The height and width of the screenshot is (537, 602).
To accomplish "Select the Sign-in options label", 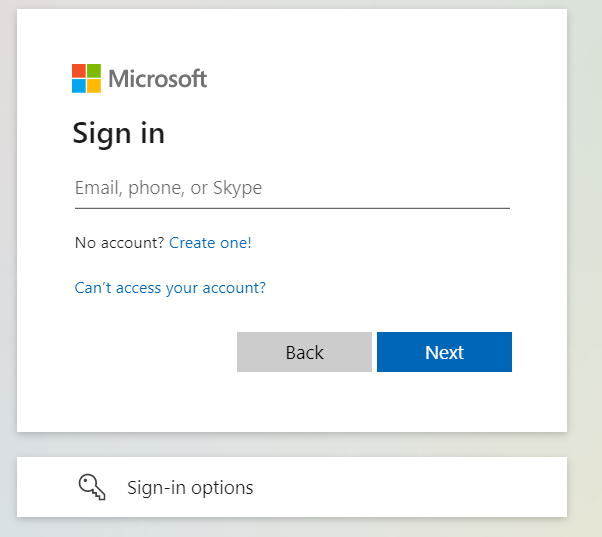I will pyautogui.click(x=190, y=488).
